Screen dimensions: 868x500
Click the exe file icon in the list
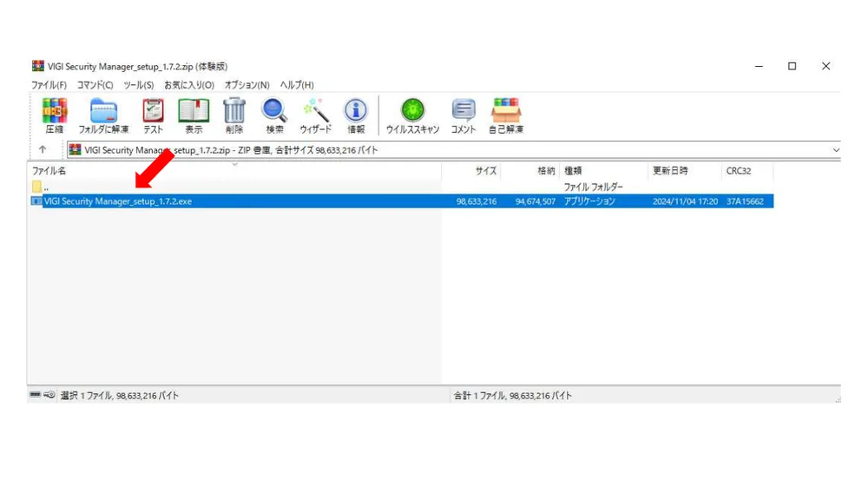(36, 201)
